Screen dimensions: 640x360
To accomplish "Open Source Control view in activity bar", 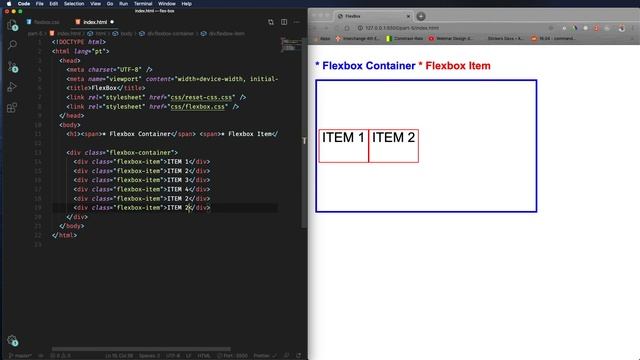I will (12, 67).
